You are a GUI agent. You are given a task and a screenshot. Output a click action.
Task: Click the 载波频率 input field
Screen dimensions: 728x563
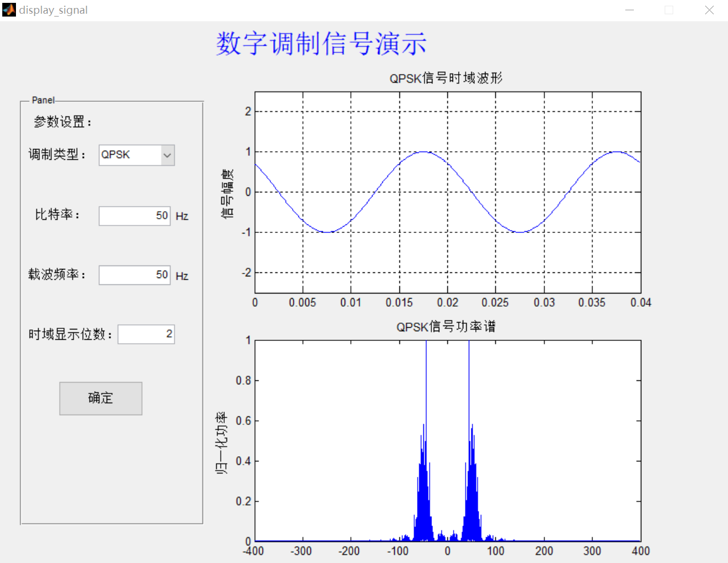point(135,275)
